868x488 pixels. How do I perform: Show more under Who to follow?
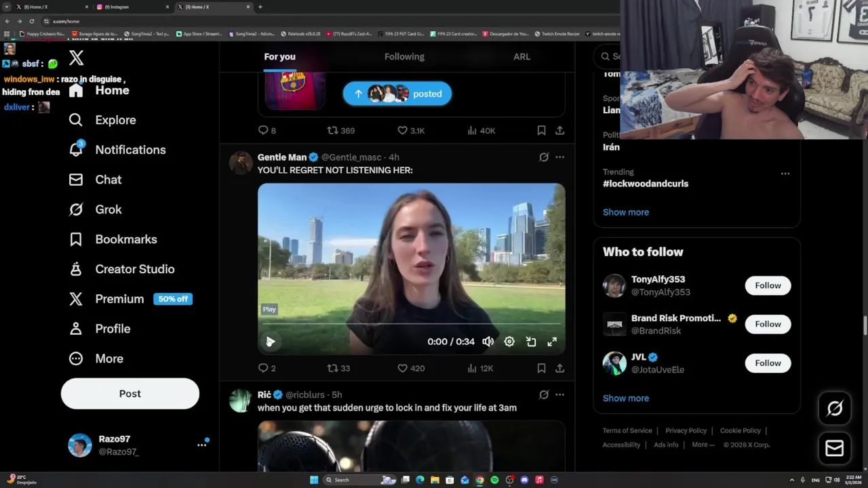(626, 399)
